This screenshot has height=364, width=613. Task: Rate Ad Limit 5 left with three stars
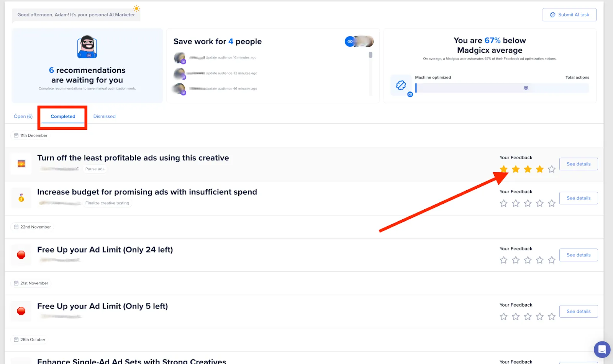tap(528, 317)
